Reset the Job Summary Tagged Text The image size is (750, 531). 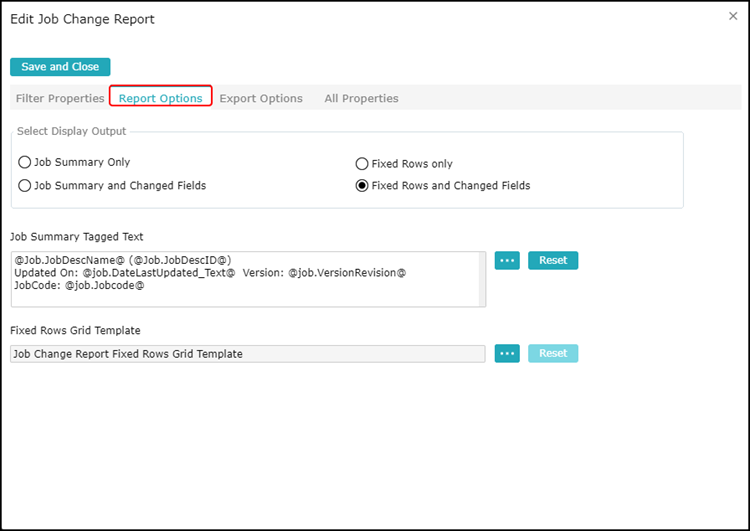point(553,260)
